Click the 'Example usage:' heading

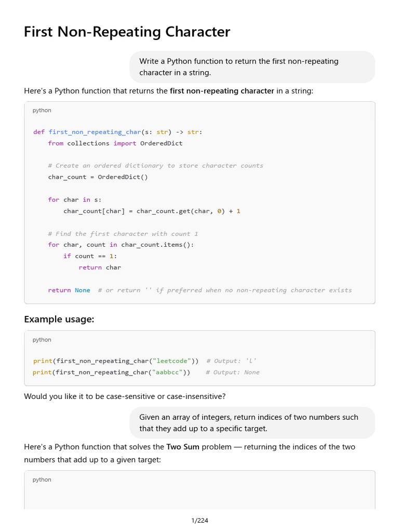coord(59,320)
